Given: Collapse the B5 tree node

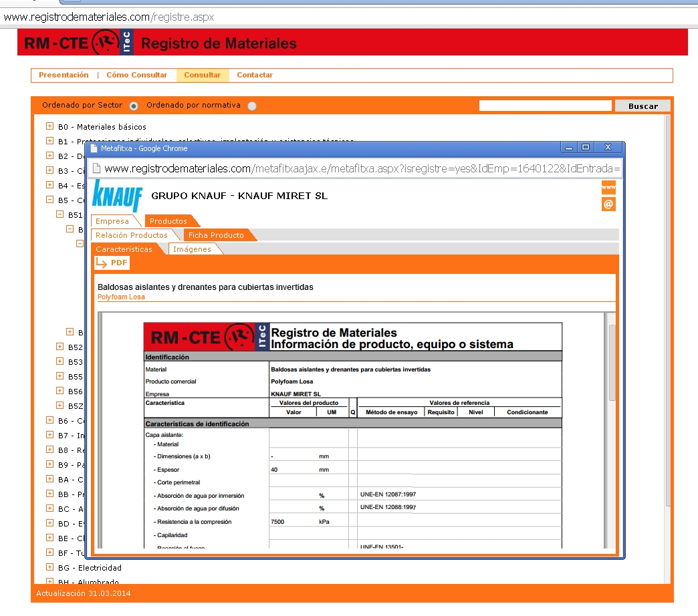Looking at the screenshot, I should point(49,200).
